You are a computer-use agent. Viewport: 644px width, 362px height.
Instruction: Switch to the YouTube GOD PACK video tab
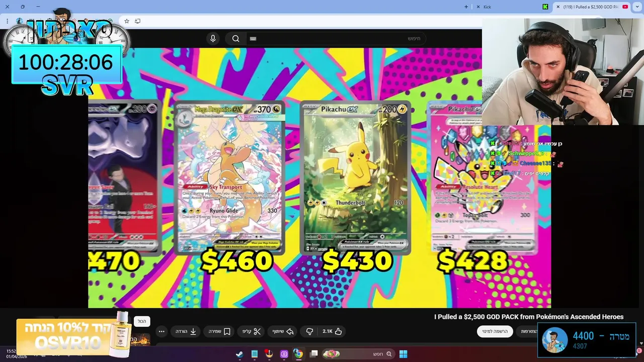point(592,7)
